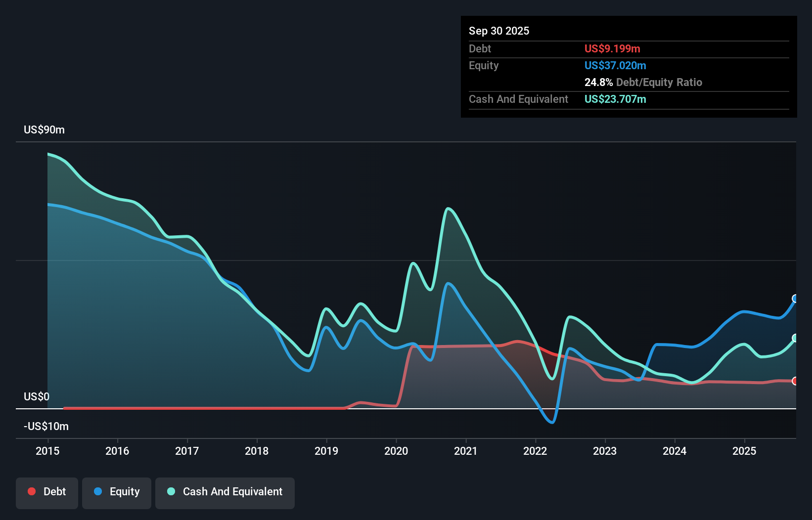Click the teal Cash And Equivalent legend dot
Viewport: 812px width, 520px height.
tap(171, 491)
